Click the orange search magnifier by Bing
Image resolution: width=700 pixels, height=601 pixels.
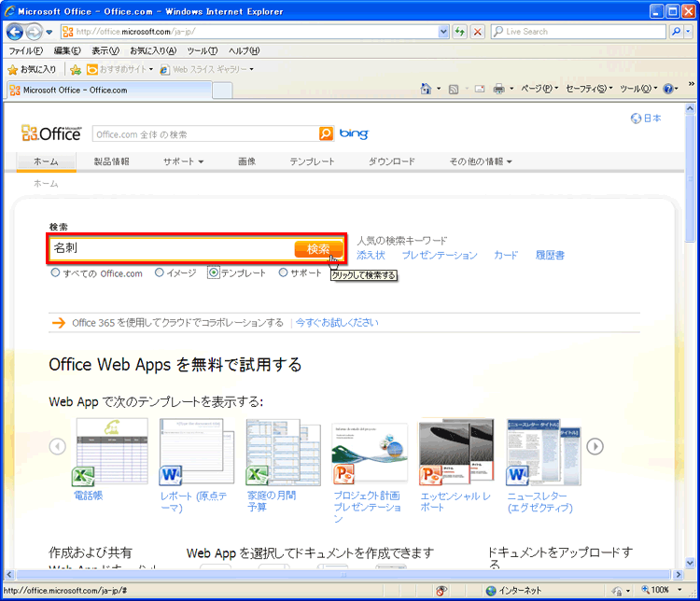click(x=327, y=133)
